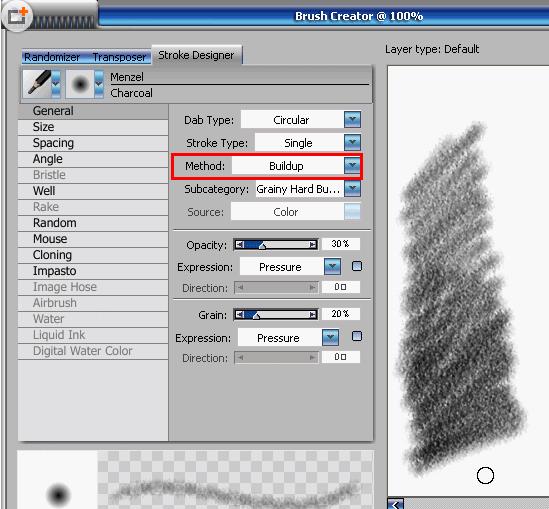The height and width of the screenshot is (509, 549).
Task: Click left arrow on Grain slider
Action: coord(239,315)
